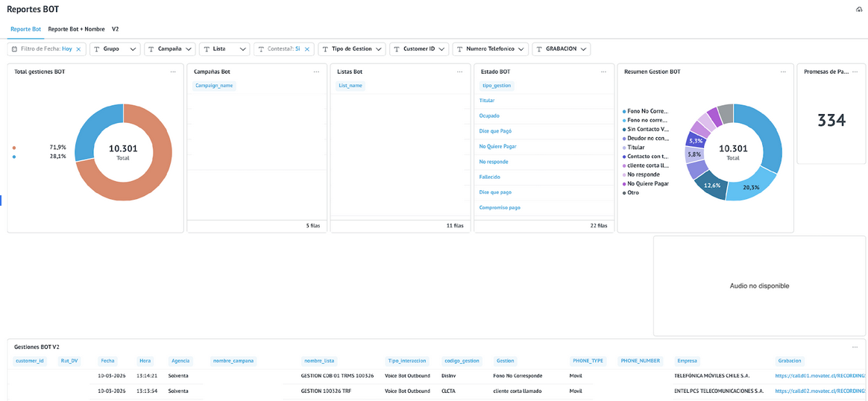Image resolution: width=868 pixels, height=401 pixels.
Task: Open Resumen Gestion BOT panel options menu
Action: click(x=782, y=72)
